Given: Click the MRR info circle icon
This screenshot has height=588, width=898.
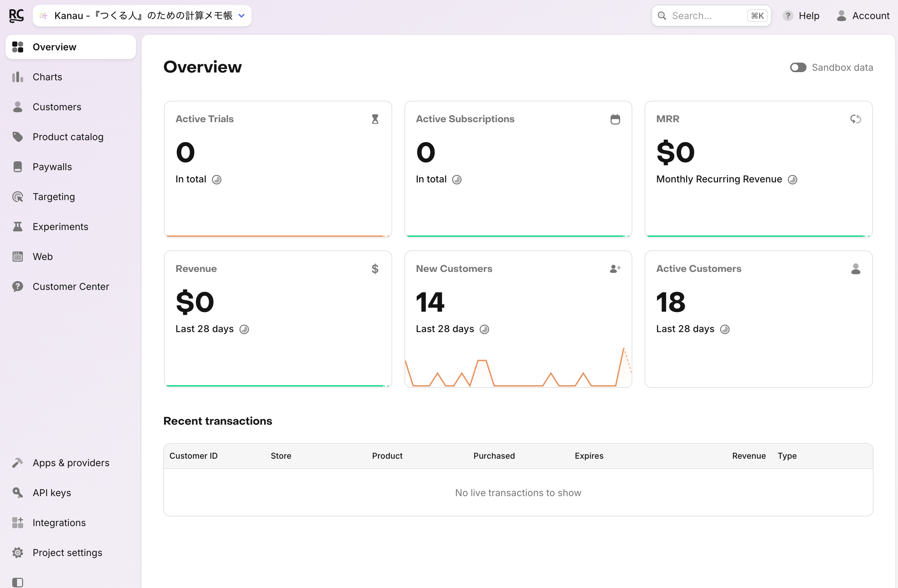Looking at the screenshot, I should (x=792, y=180).
